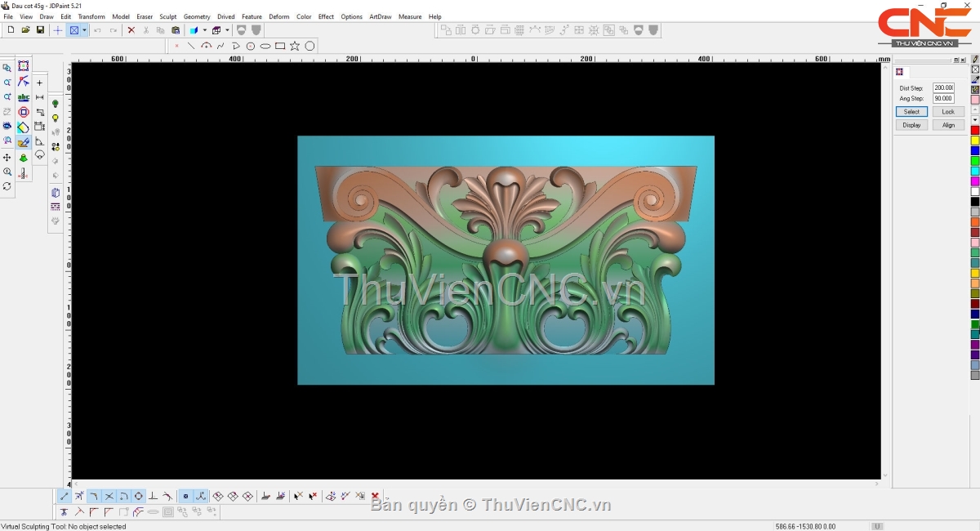980x531 pixels.
Task: Click the eye view icon
Action: point(7,127)
